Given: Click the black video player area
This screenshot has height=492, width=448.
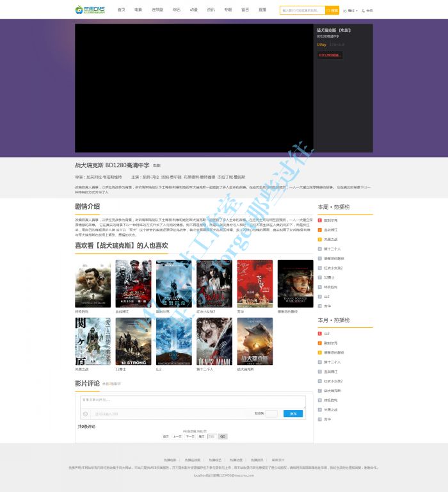Looking at the screenshot, I should [194, 88].
